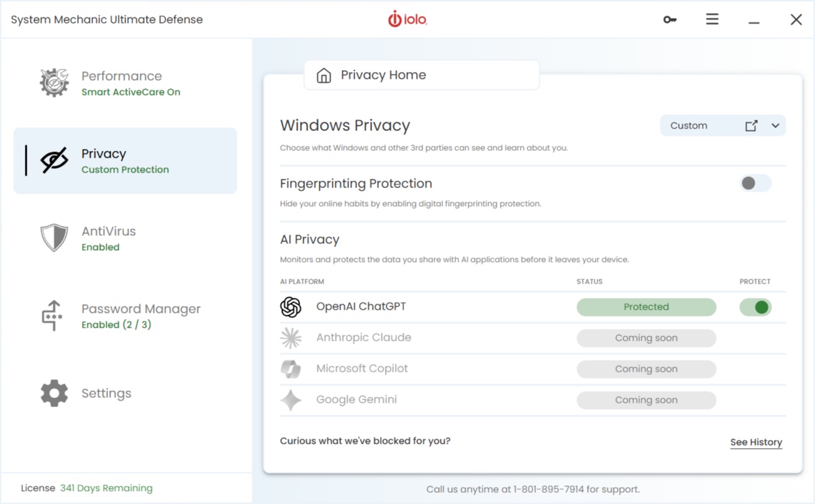Open Password Manager section
This screenshot has height=504, width=815.
125,316
